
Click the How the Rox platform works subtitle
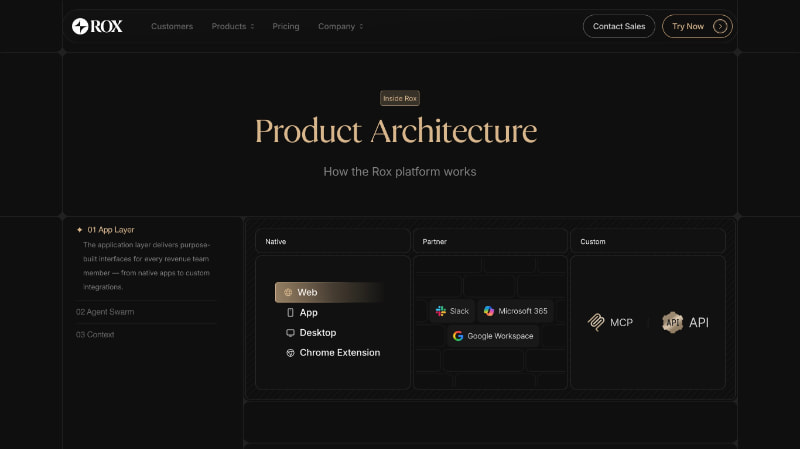tap(400, 171)
